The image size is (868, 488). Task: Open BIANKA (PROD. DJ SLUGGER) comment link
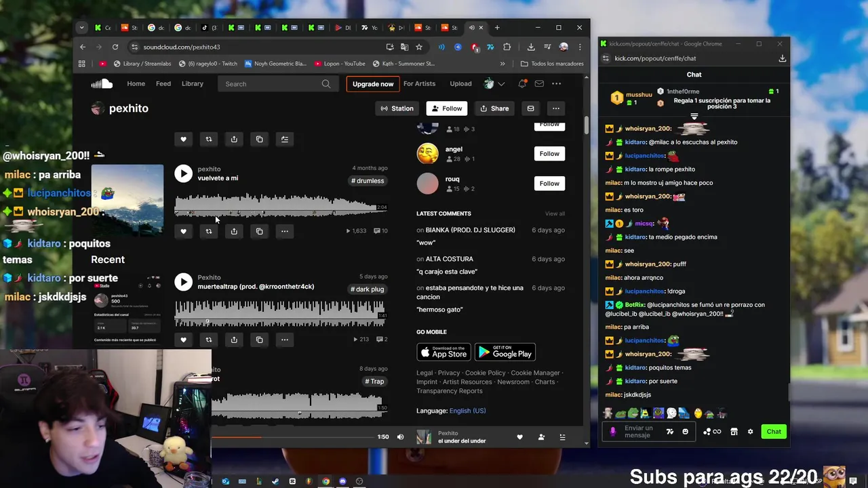[x=470, y=230]
